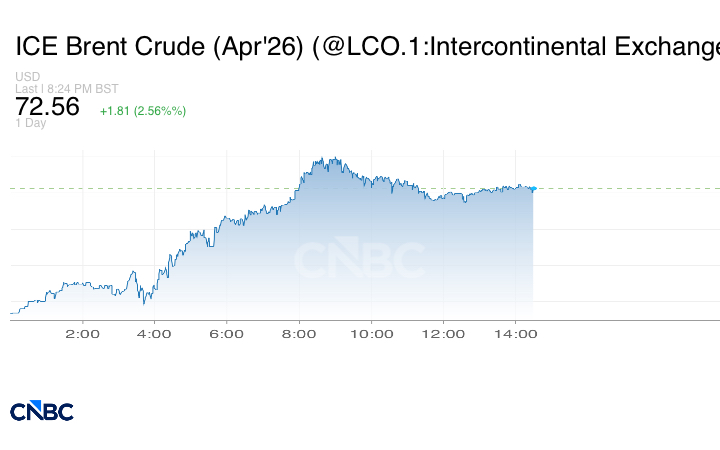
Task: Click the USD currency label
Action: (27, 76)
